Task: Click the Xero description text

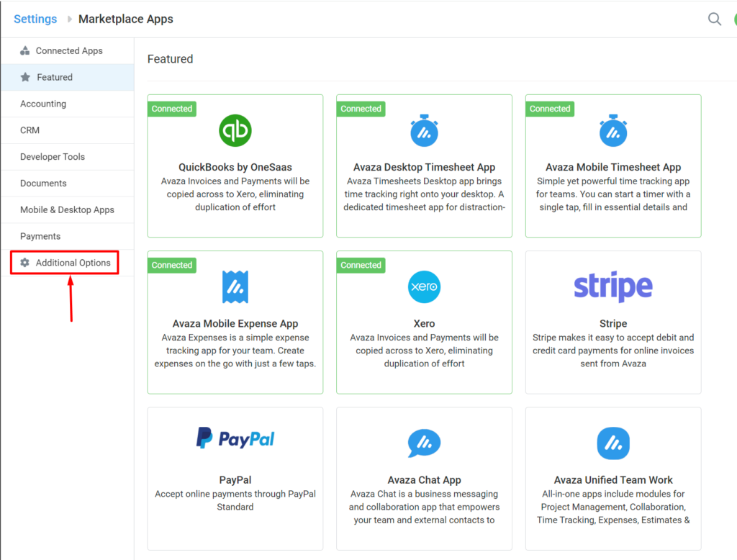Action: pos(424,351)
